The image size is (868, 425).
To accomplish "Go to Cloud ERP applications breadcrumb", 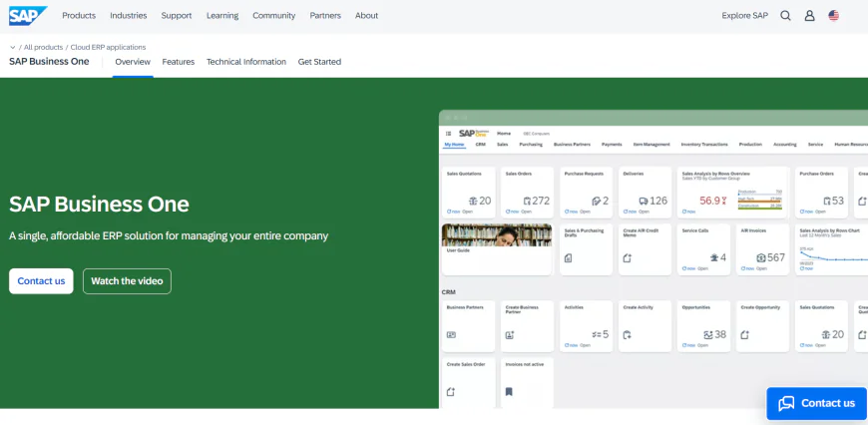I will click(108, 47).
